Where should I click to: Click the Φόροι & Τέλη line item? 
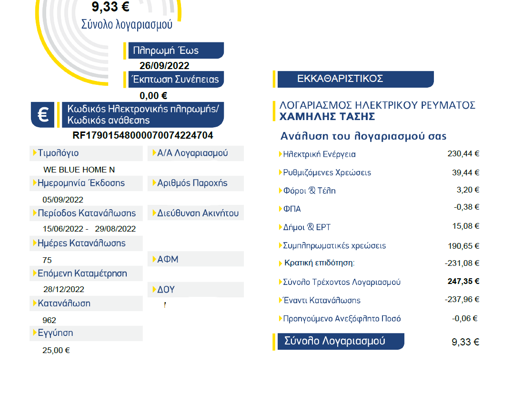[310, 191]
